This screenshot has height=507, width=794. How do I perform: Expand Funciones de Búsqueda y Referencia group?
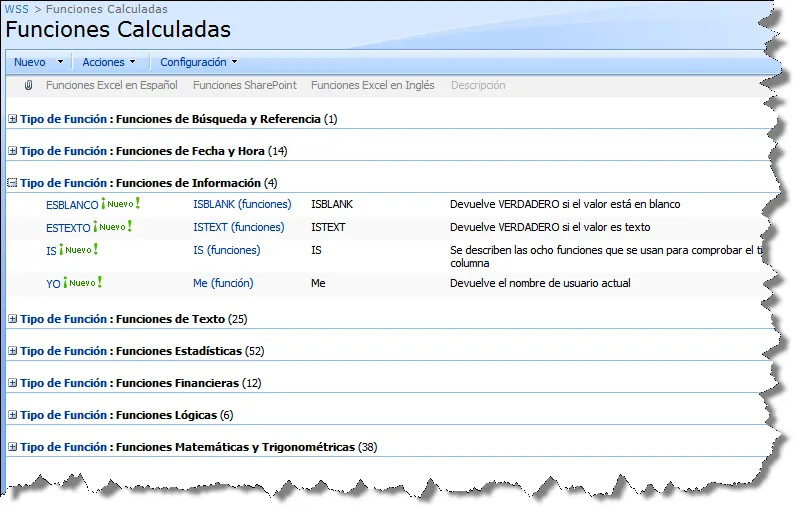click(13, 119)
